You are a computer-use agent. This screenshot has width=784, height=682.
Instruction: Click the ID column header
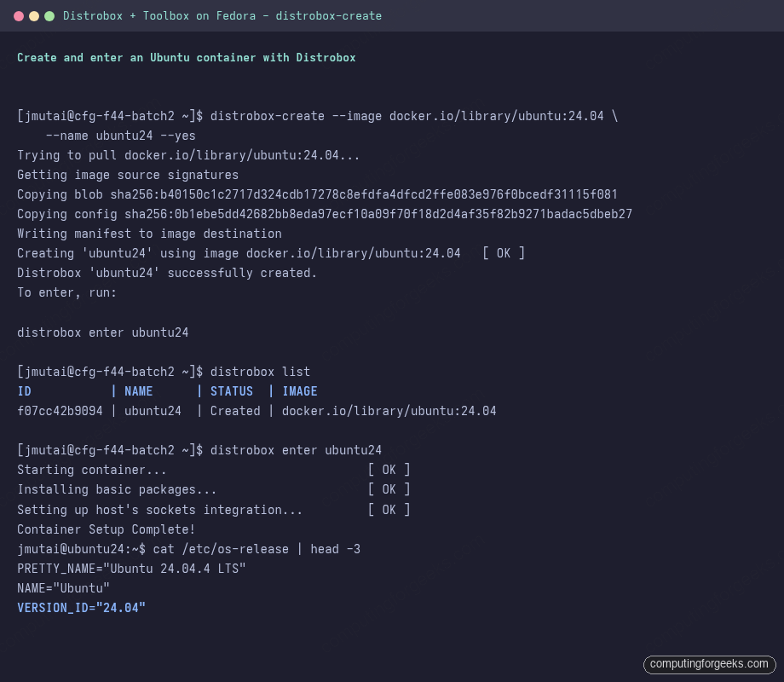coord(24,391)
